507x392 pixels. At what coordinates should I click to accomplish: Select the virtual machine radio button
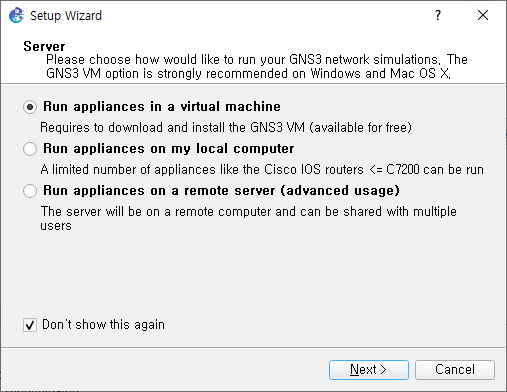point(30,107)
